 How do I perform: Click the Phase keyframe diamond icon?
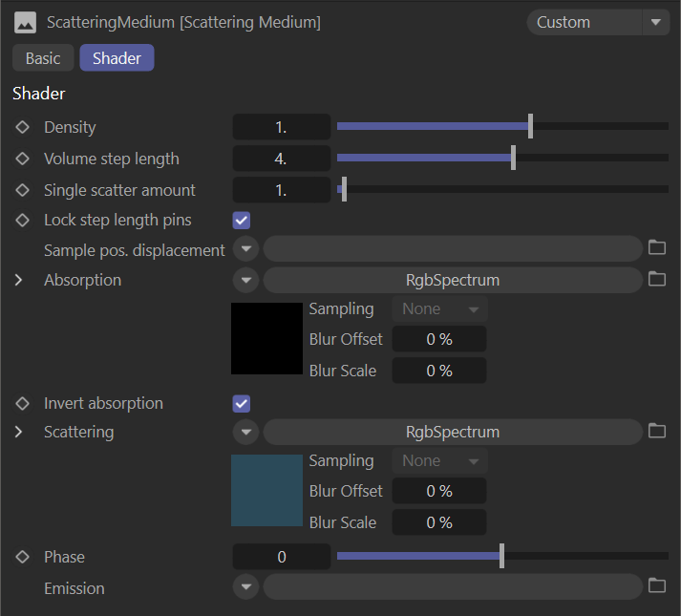click(x=23, y=557)
